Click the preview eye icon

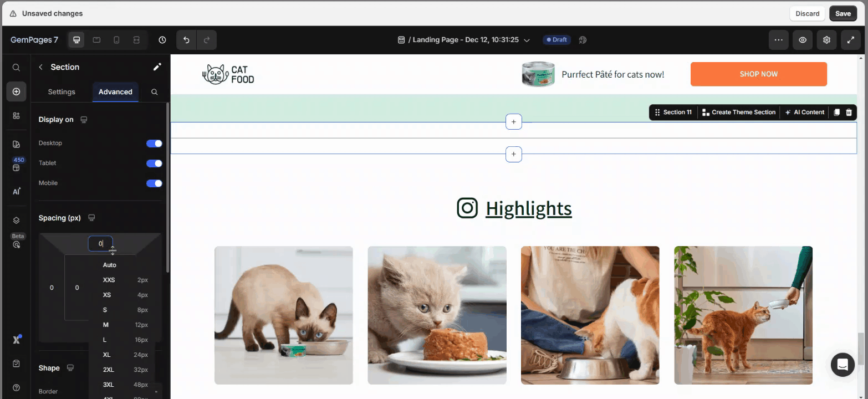pyautogui.click(x=803, y=40)
